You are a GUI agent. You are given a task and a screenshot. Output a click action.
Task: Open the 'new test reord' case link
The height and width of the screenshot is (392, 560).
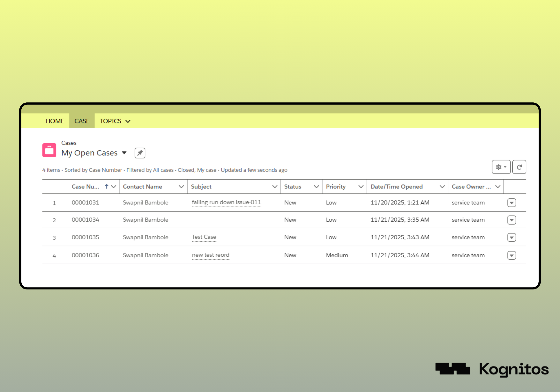tap(210, 255)
